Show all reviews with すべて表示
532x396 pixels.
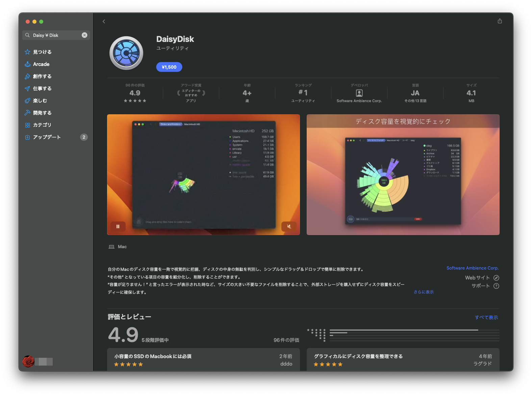coord(486,317)
